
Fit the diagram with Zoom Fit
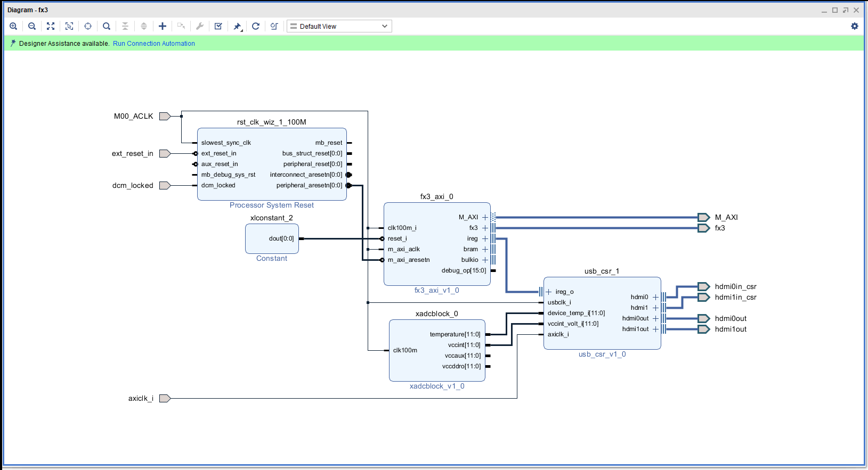[x=51, y=26]
